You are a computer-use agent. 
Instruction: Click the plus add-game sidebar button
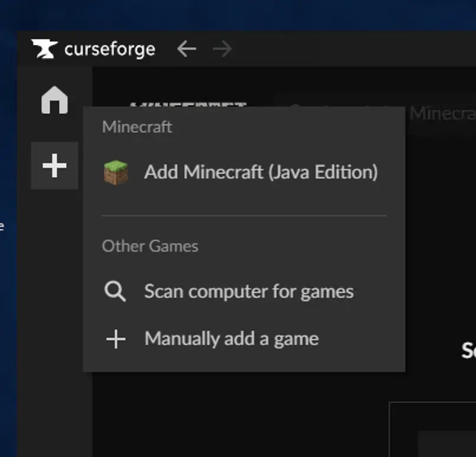[54, 166]
